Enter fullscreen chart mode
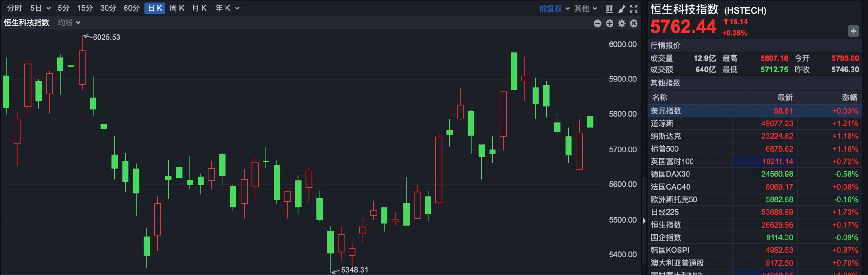The image size is (868, 275). click(634, 9)
